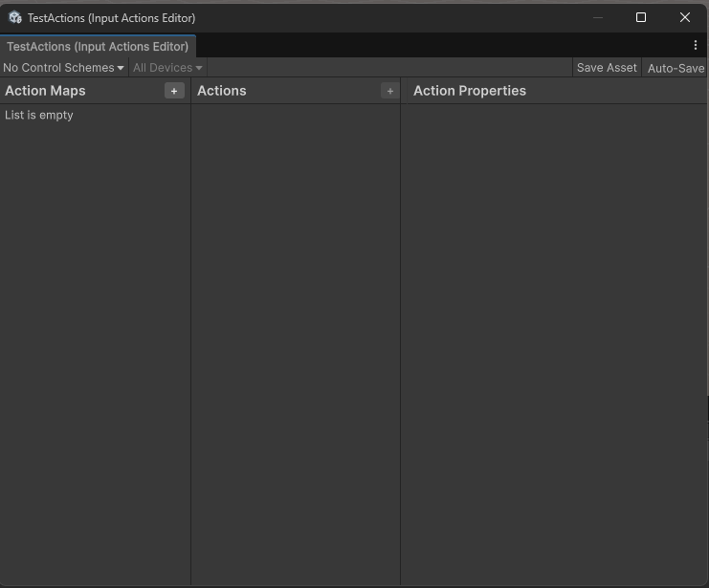709x588 pixels.
Task: Minimize the TestActions window
Action: pyautogui.click(x=598, y=17)
